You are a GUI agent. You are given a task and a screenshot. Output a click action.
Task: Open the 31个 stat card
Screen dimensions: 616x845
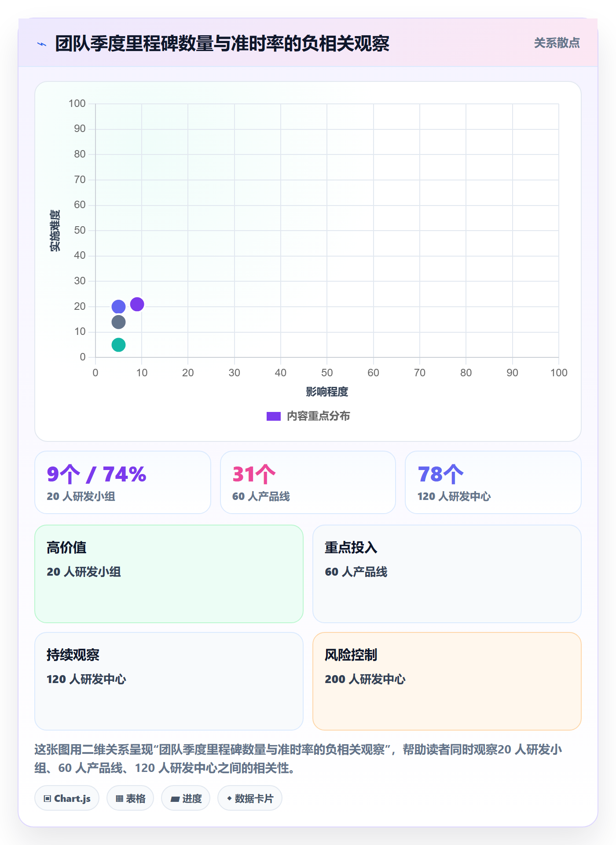click(308, 482)
